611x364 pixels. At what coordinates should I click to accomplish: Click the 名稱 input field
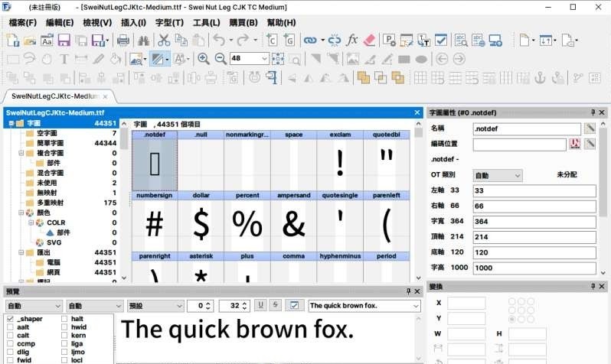tap(526, 128)
